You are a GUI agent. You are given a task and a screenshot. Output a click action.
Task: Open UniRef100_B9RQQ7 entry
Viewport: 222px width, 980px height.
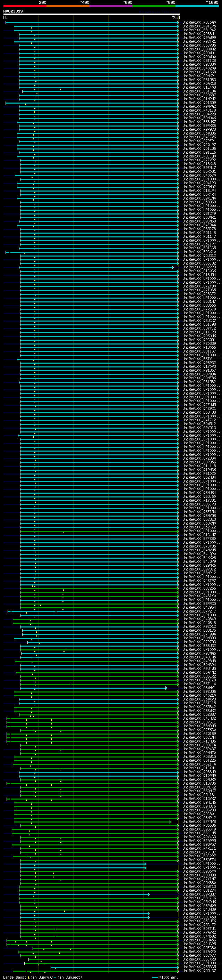coord(199,894)
